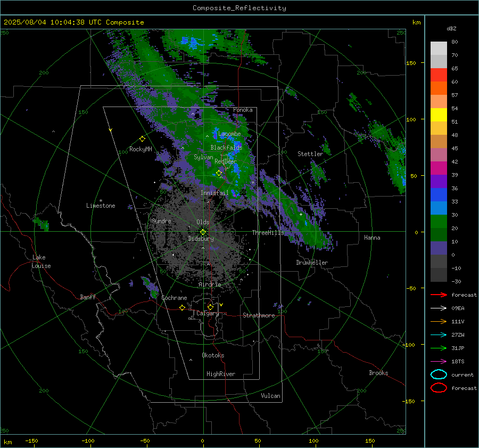The width and height of the screenshot is (479, 448).
Task: Click yellow diamond marker near RockyMH
Action: click(x=142, y=139)
